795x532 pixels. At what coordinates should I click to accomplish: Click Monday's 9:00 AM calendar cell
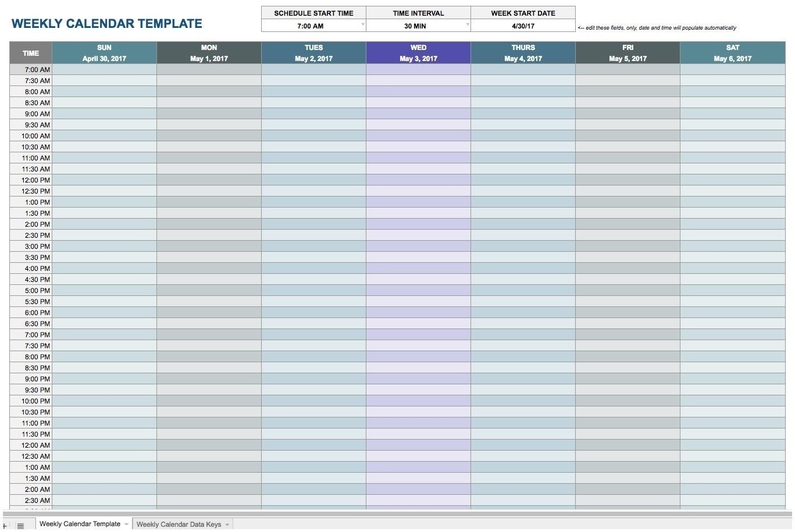pyautogui.click(x=209, y=114)
